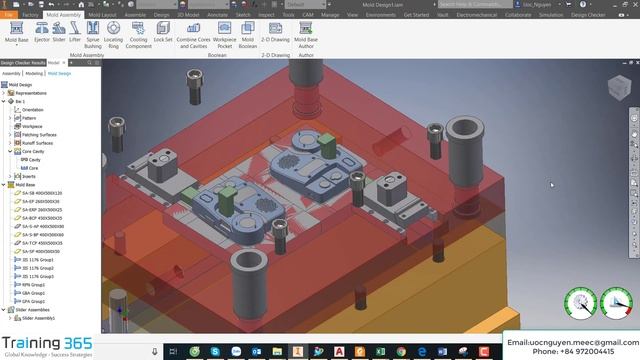
Task: Choose the Lock Set tool
Action: coord(163,32)
